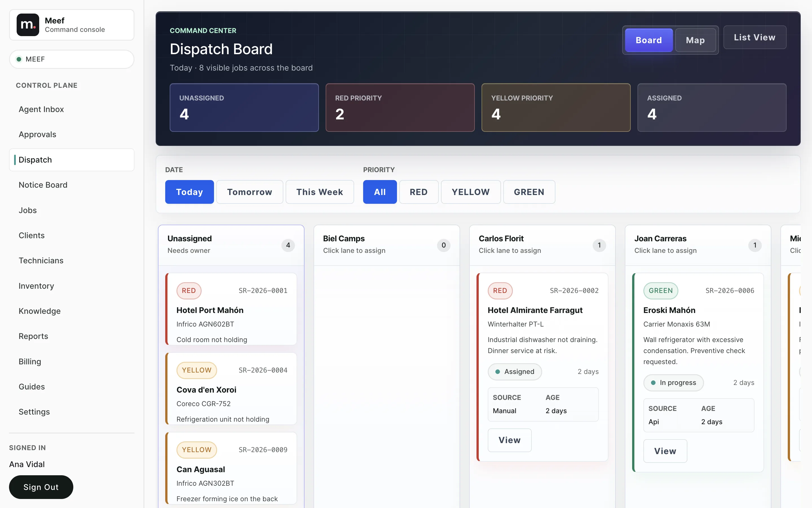Open Settings from sidebar

pos(71,411)
